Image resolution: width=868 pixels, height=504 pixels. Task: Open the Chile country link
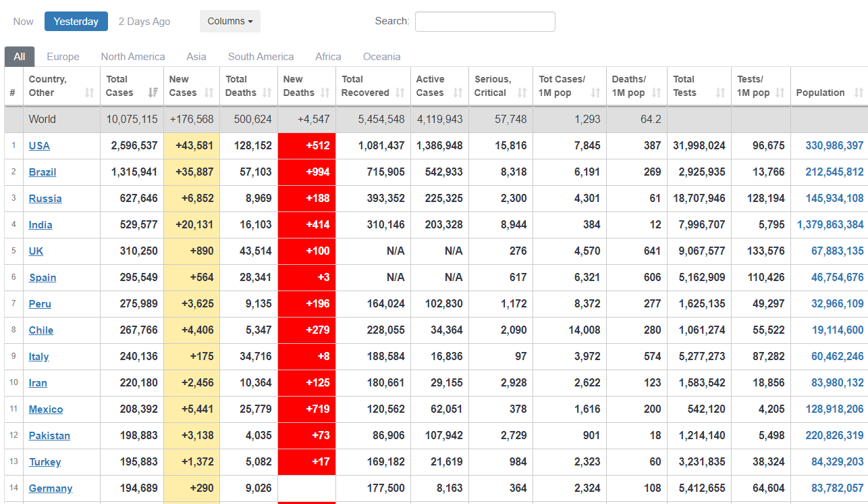coord(41,330)
